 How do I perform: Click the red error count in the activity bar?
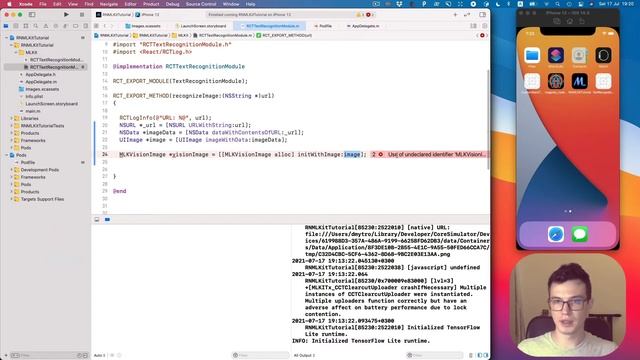coord(370,15)
